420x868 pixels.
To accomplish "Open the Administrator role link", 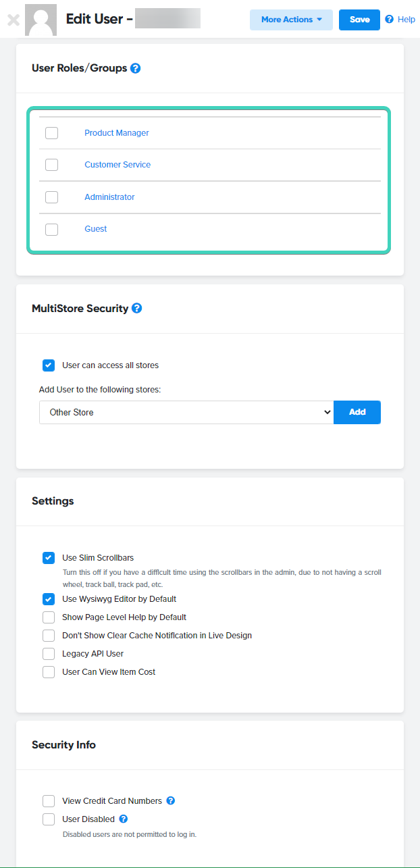I will pos(109,197).
